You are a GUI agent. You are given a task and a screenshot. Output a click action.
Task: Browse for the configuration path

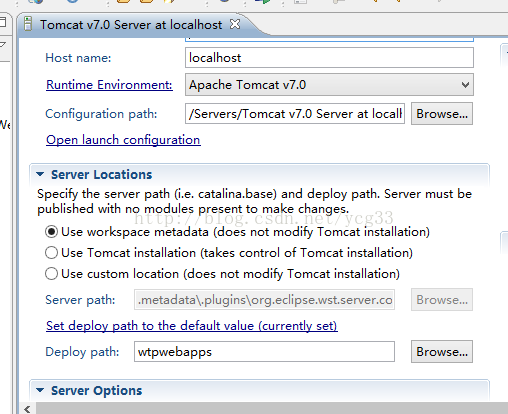(442, 114)
